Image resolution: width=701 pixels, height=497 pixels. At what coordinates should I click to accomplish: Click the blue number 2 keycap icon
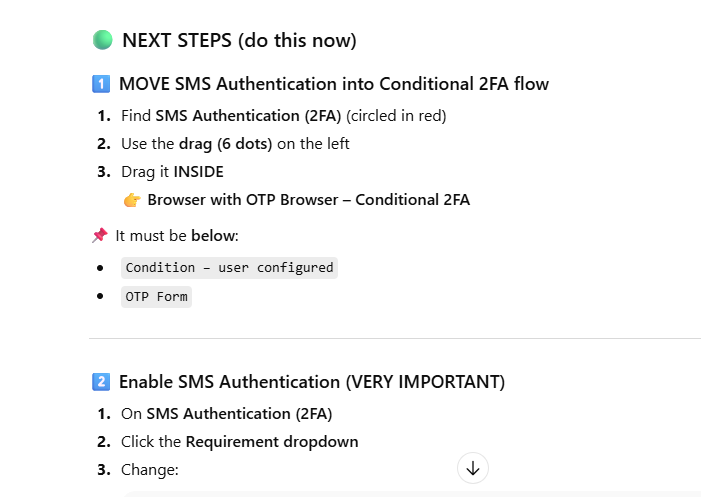(100, 382)
